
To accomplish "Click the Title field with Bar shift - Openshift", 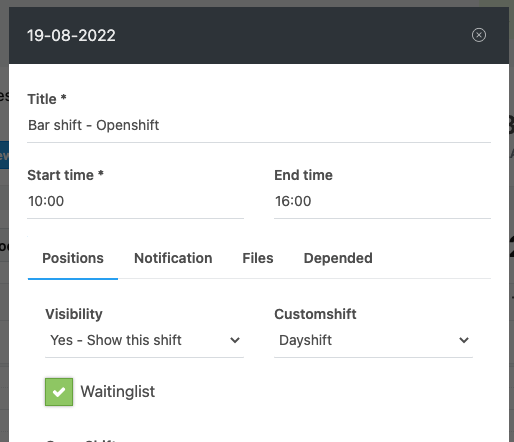I will (259, 126).
